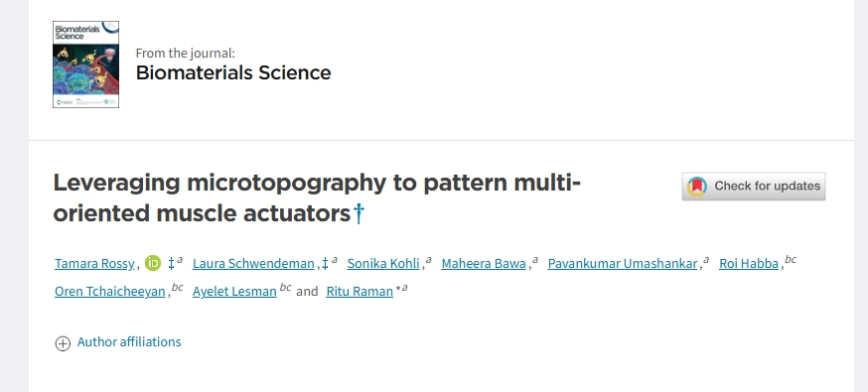Open the Biomaterials Science journal cover thumbnail
Image resolution: width=868 pixels, height=392 pixels.
click(x=85, y=65)
